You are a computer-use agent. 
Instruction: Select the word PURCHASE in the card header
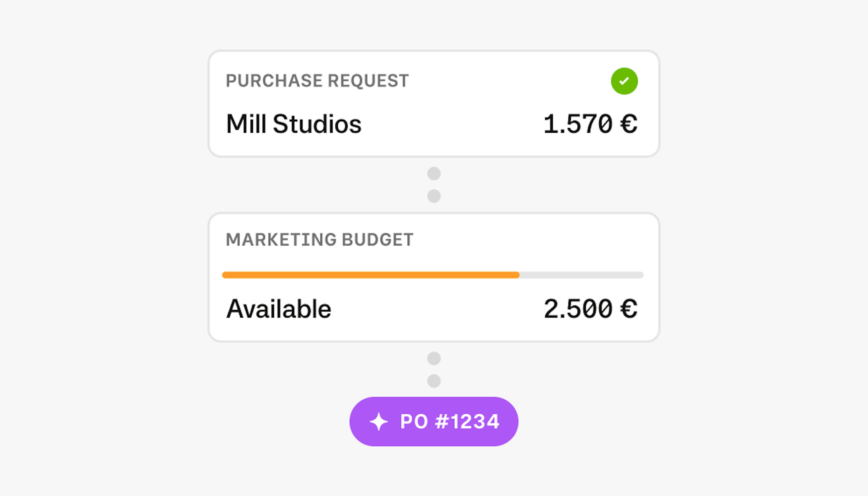click(274, 81)
